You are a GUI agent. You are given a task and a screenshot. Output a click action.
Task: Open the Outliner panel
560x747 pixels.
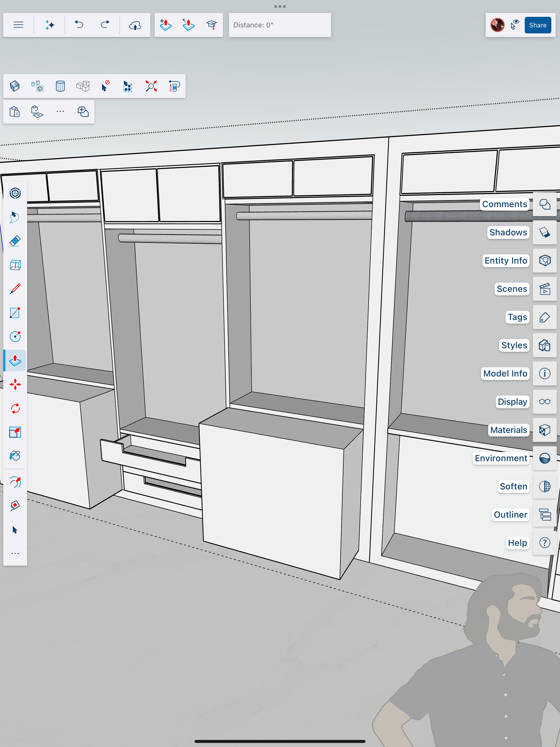[544, 515]
